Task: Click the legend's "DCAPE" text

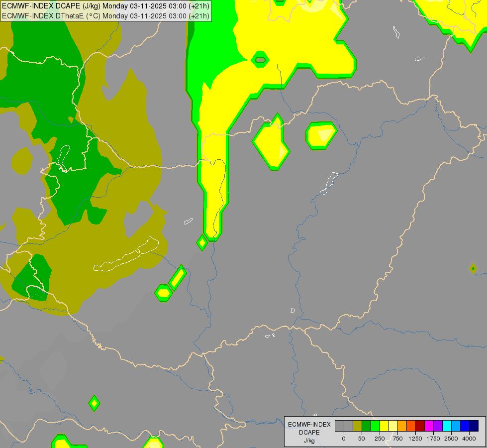Action: click(x=309, y=433)
